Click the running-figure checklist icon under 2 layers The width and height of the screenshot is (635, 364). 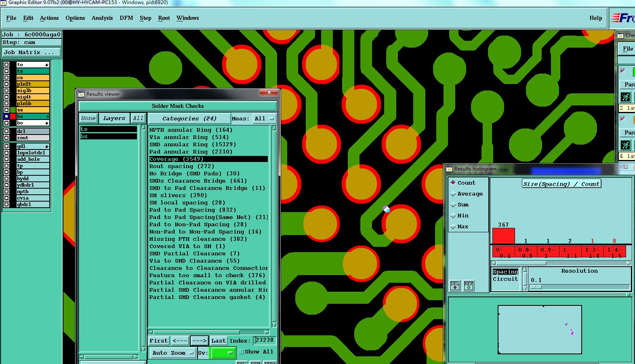coord(625,97)
